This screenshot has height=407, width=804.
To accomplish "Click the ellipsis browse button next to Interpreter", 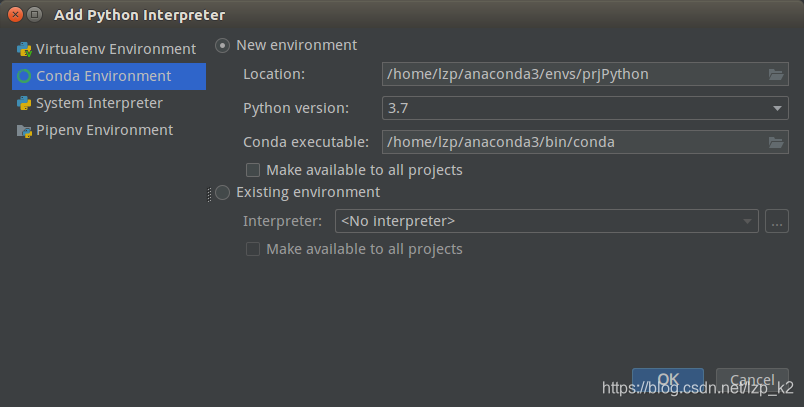I will tap(777, 221).
